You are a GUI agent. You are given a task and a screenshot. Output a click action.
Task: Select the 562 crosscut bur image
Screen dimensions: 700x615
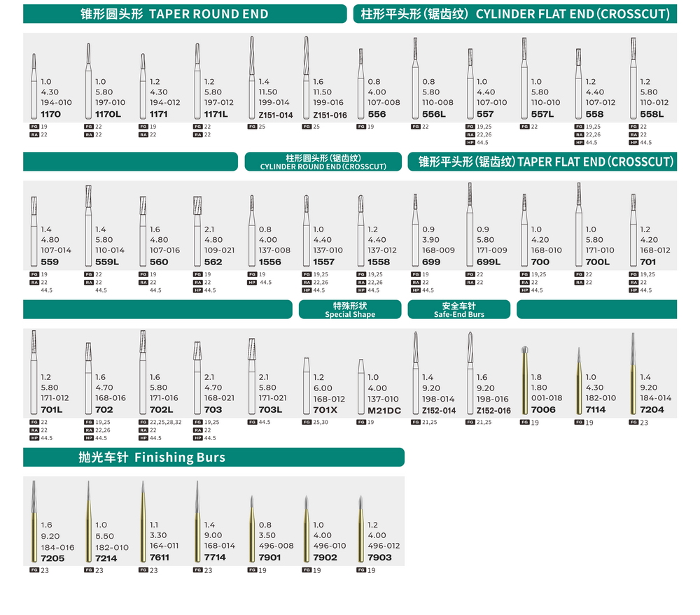point(197,231)
